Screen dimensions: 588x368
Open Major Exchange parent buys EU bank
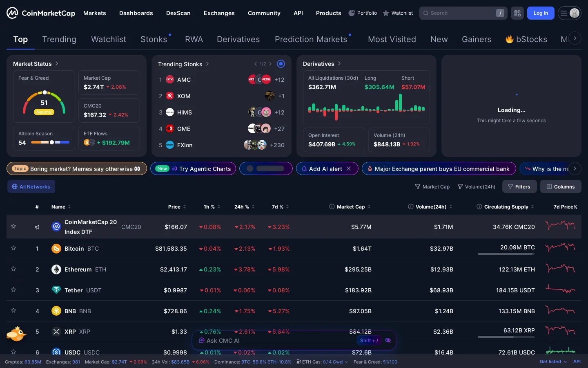[439, 169]
